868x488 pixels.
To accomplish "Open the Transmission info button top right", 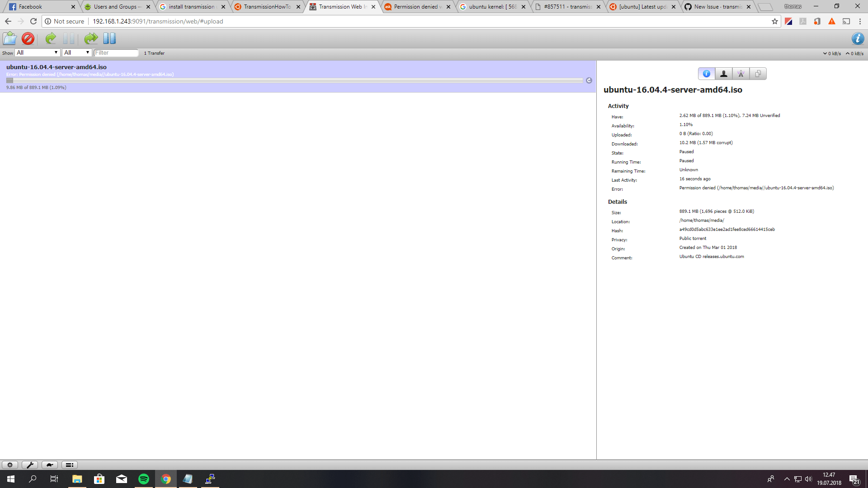I will [x=858, y=38].
